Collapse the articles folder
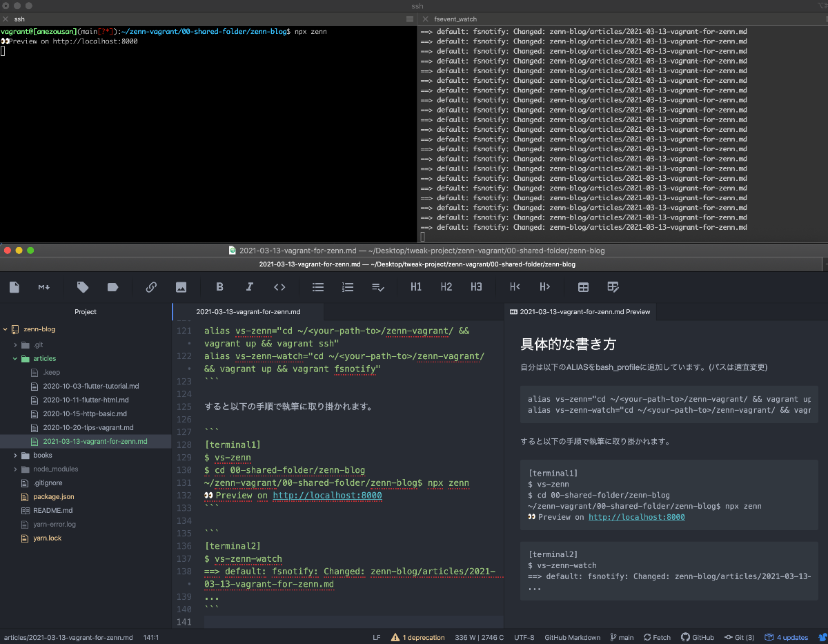The height and width of the screenshot is (644, 828). [x=15, y=358]
